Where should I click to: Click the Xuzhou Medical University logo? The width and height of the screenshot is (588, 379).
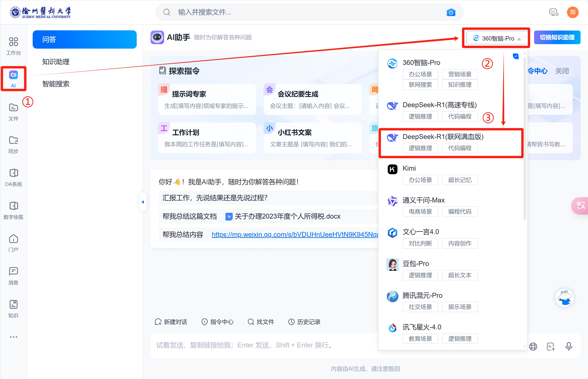pyautogui.click(x=40, y=12)
